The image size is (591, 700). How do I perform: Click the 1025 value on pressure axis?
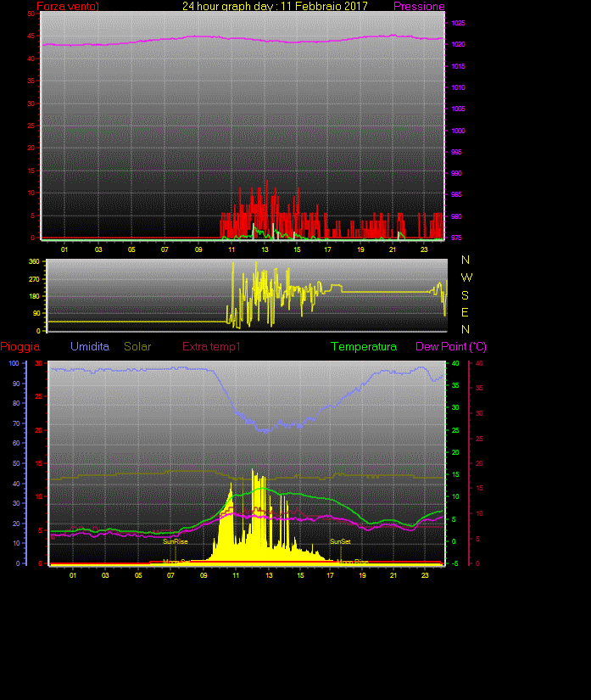pyautogui.click(x=458, y=23)
